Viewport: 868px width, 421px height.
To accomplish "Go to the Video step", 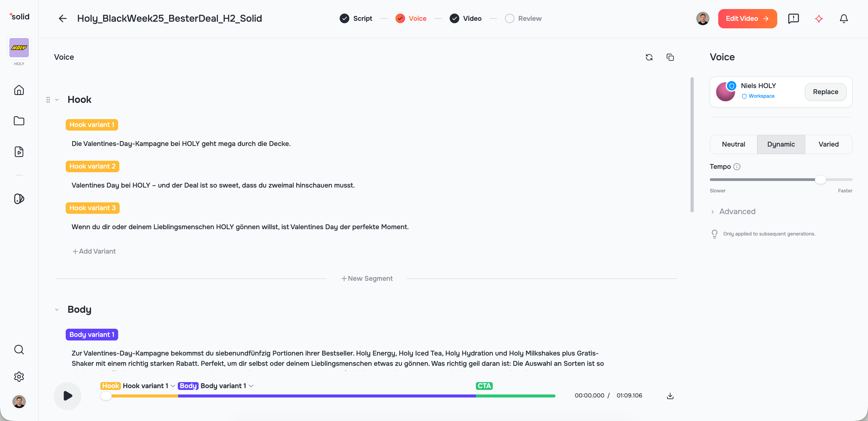I will point(465,18).
